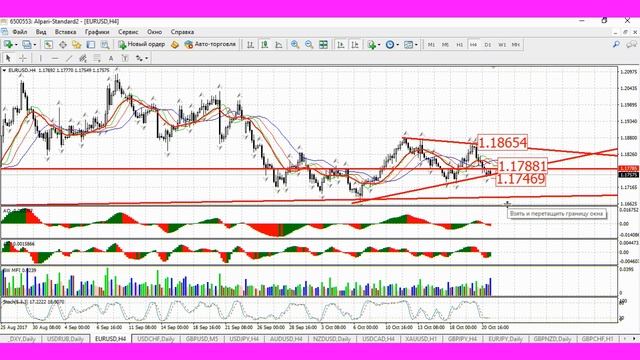Expand the Indicators dropdown arrow
The height and width of the screenshot is (360, 640).
click(x=379, y=45)
